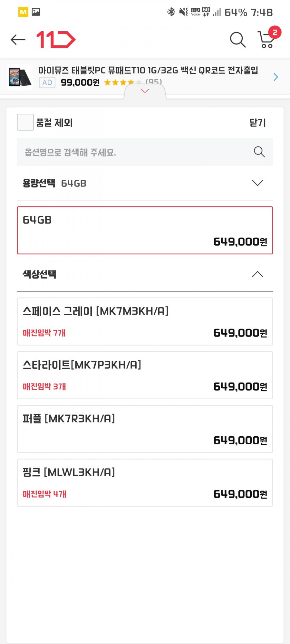The image size is (290, 644).
Task: Enable the 품절 제외 checkbox
Action: point(25,122)
